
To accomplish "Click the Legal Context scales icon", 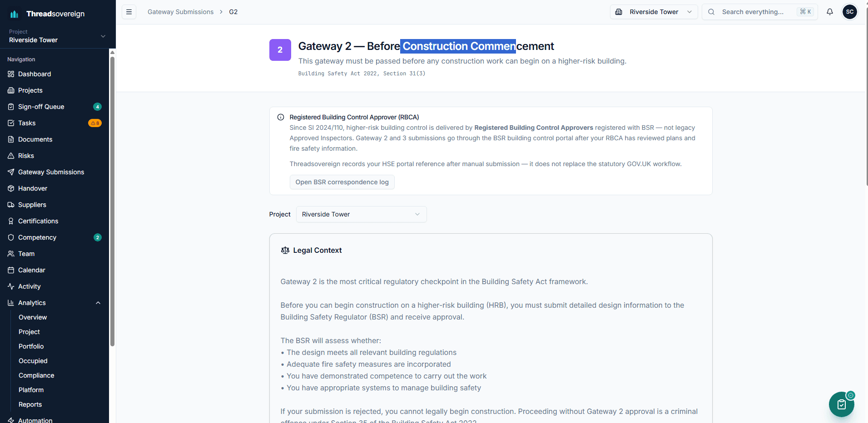I will [285, 250].
